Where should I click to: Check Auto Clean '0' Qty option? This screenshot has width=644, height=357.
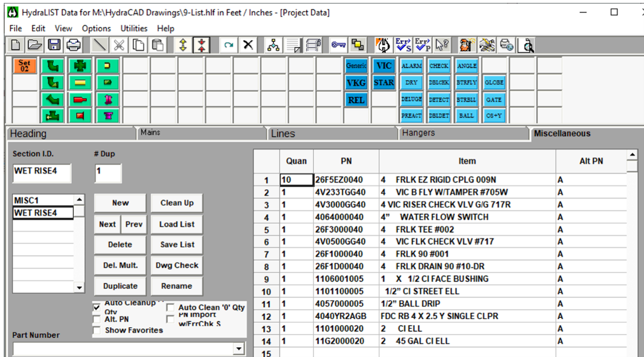170,308
